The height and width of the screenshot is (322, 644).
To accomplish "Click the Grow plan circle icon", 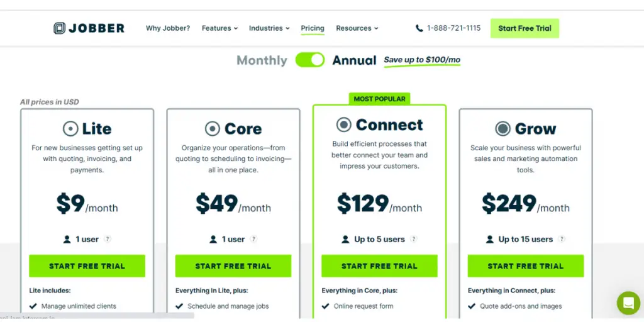I will coord(502,129).
